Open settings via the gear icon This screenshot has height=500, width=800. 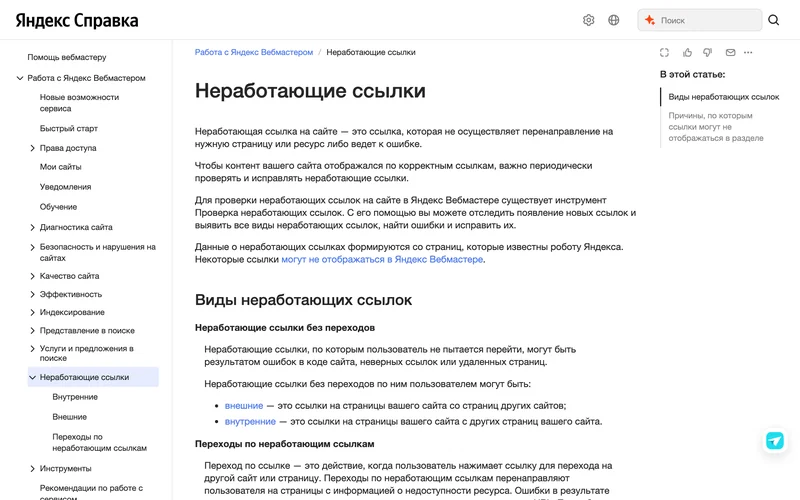pos(588,20)
